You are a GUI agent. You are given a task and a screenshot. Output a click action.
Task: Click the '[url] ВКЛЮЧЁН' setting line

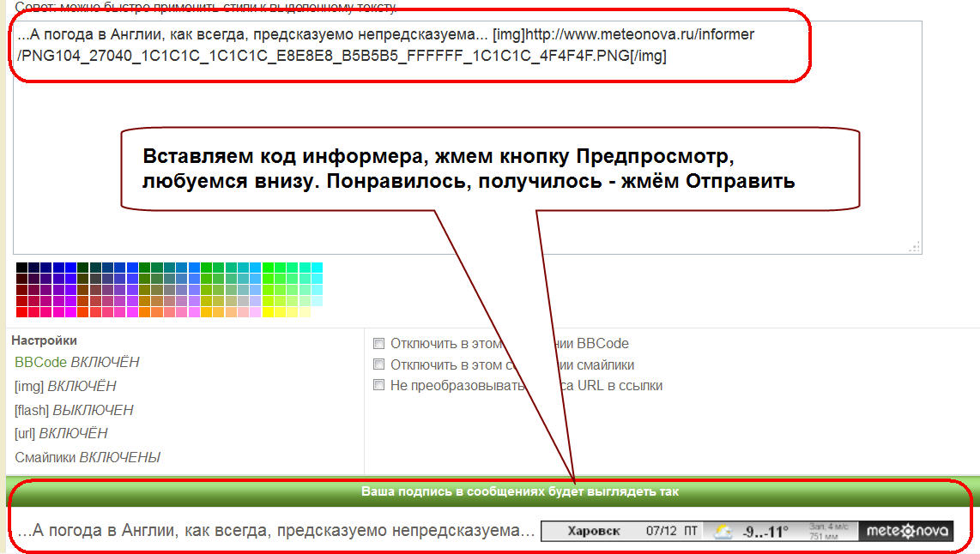61,434
